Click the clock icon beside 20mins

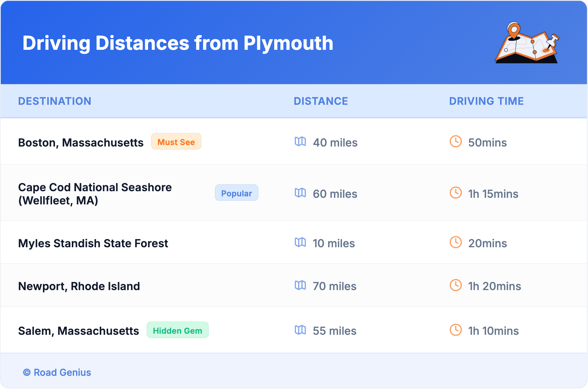pos(456,242)
